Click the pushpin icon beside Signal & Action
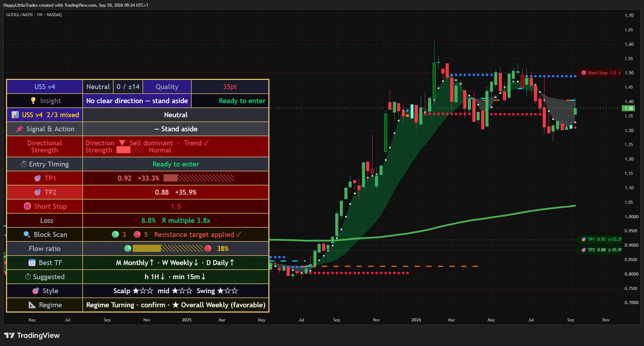The height and width of the screenshot is (346, 644). [x=20, y=129]
